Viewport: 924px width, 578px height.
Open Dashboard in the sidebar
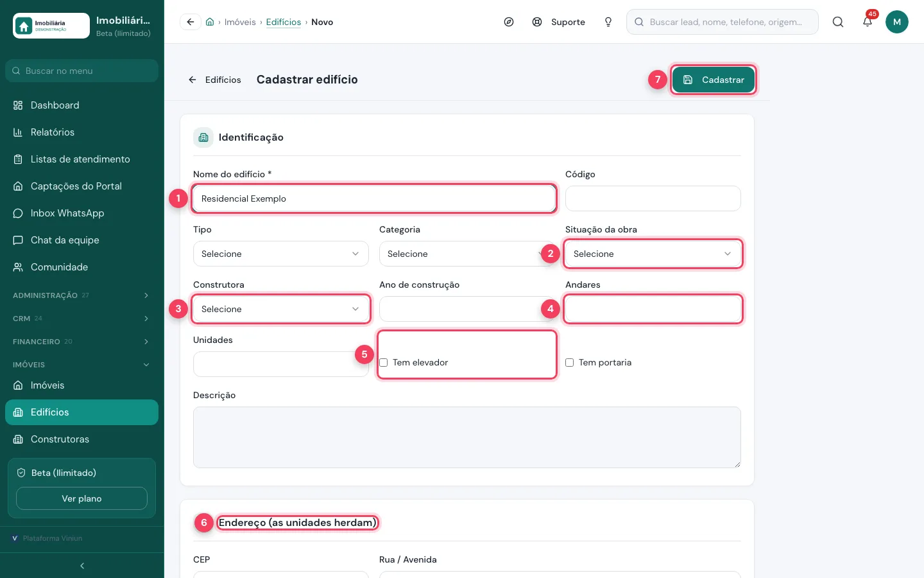pos(81,105)
